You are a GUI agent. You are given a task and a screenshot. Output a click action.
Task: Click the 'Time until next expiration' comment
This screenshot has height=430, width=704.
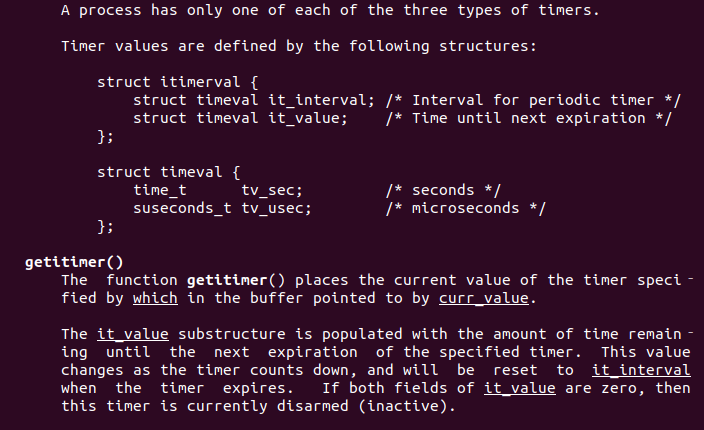[528, 118]
